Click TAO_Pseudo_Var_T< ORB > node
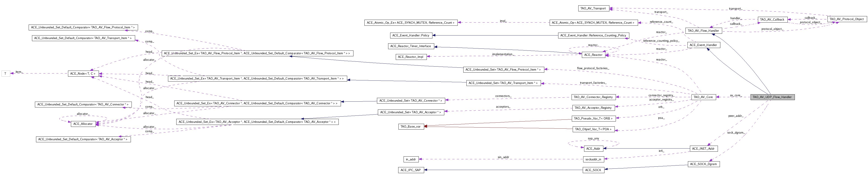Screen dimensions: 868x174 594,118
